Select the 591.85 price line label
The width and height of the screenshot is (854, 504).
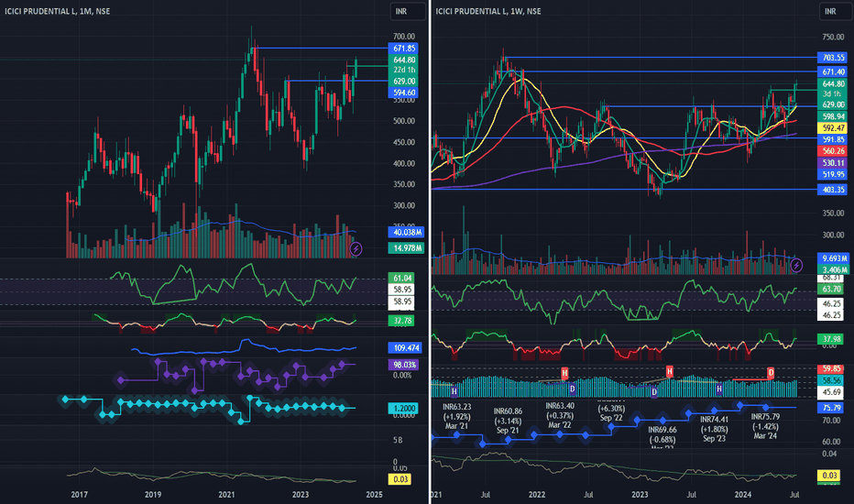tap(833, 139)
